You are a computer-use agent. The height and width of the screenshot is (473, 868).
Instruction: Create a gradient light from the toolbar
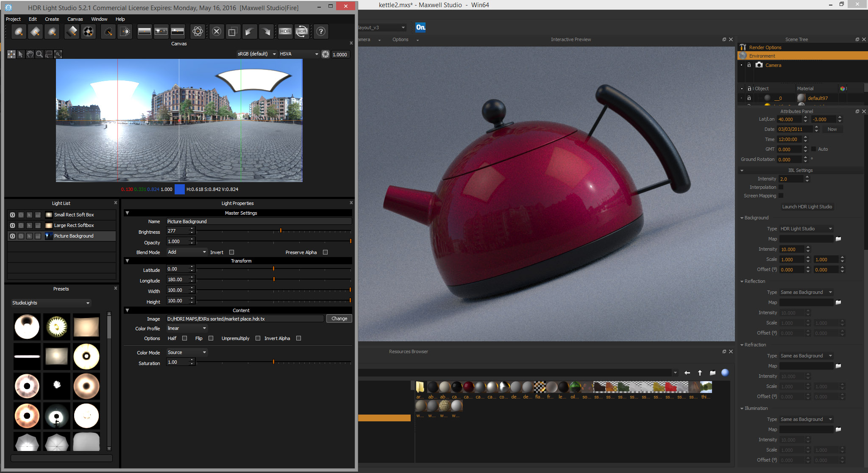tap(72, 32)
